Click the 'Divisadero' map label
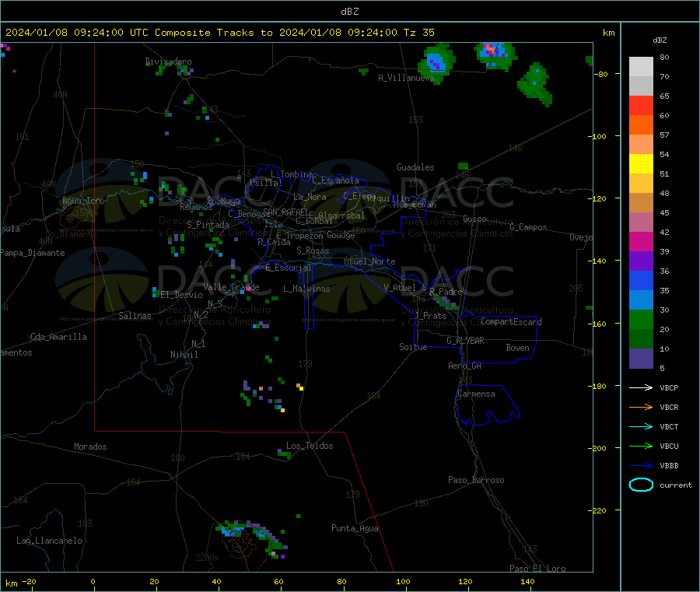This screenshot has height=592, width=700. click(x=168, y=61)
